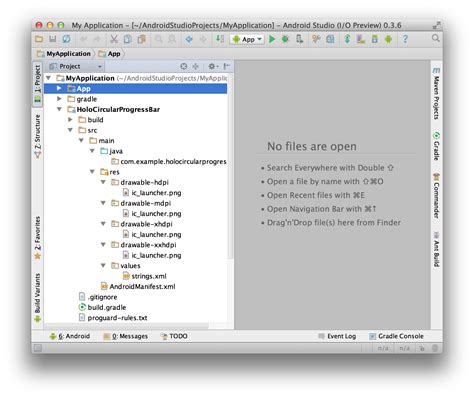Select com.example.holocircularprogres package
The height and width of the screenshot is (397, 474).
pyautogui.click(x=169, y=161)
